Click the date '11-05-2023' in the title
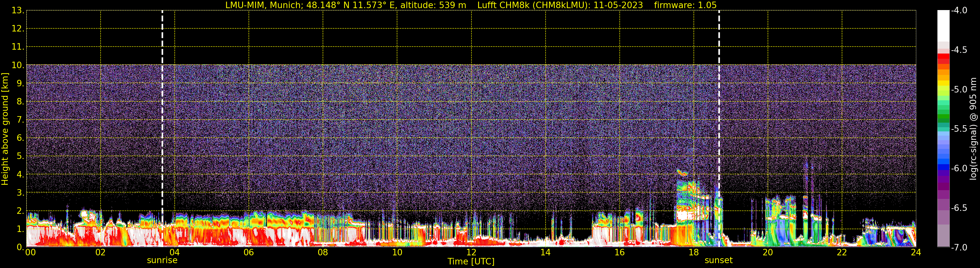This screenshot has width=980, height=268. click(x=618, y=5)
